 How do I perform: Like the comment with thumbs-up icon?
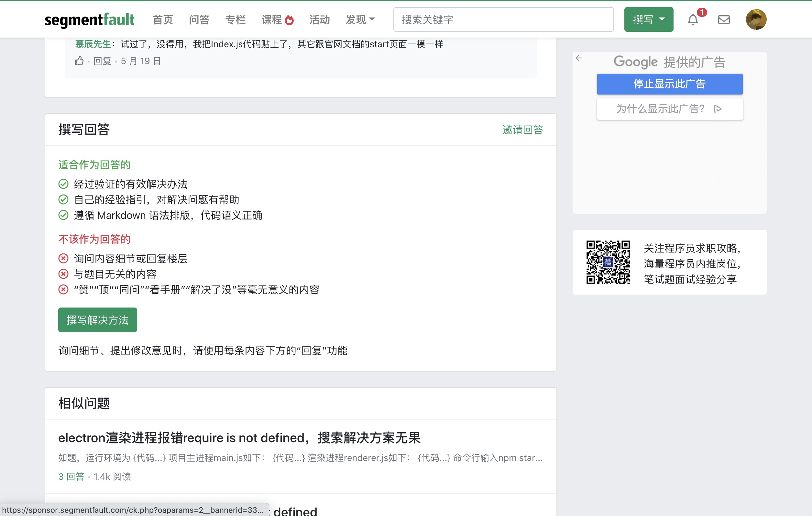79,61
